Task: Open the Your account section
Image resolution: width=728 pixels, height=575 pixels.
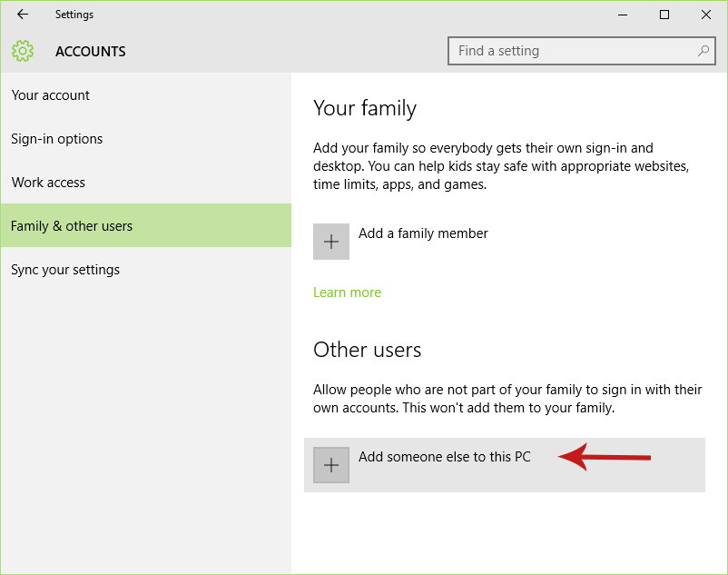Action: pyautogui.click(x=51, y=95)
